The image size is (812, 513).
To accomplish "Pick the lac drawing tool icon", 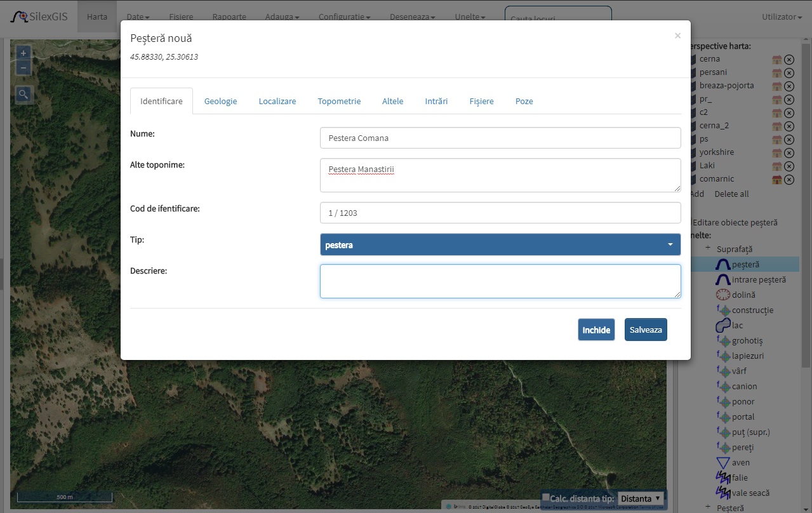I will click(722, 325).
